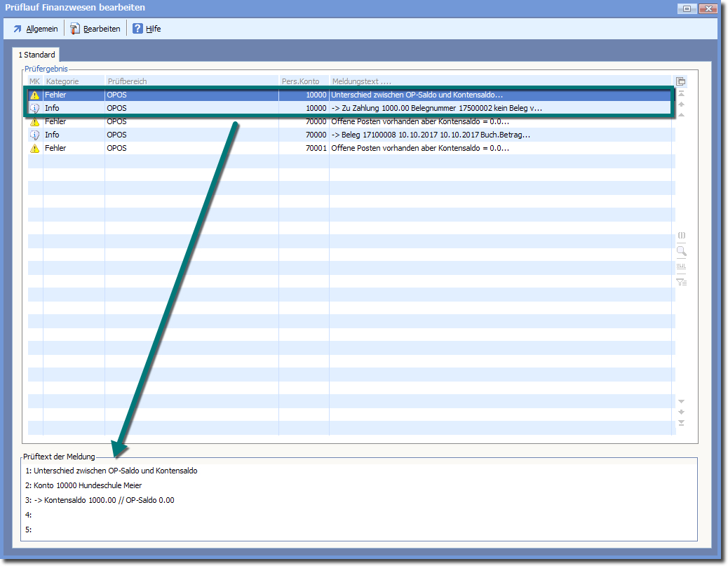This screenshot has width=728, height=566.
Task: Sort by the Kategorie column header
Action: coord(74,81)
